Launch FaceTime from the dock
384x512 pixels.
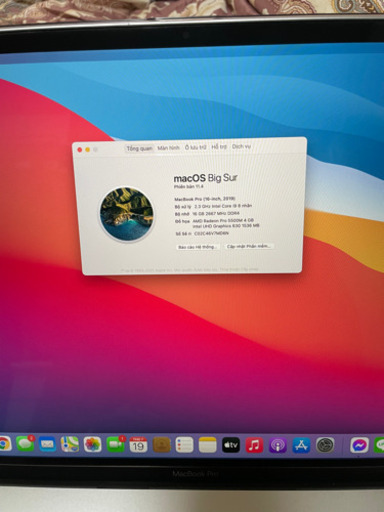[x=115, y=444]
